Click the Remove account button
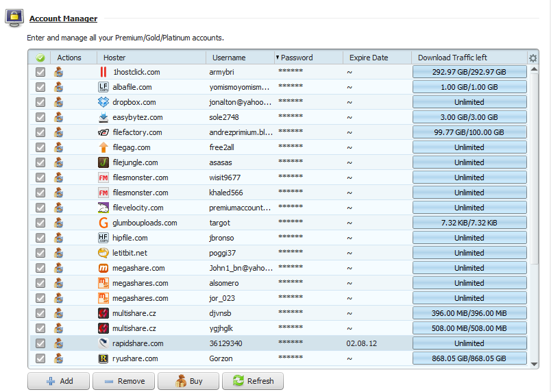The image size is (551, 392). tap(123, 381)
